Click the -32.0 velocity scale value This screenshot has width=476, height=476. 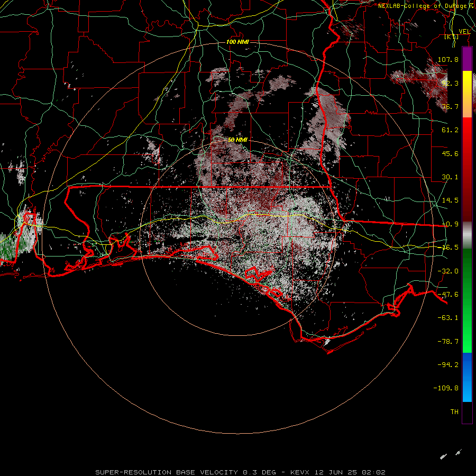point(448,271)
